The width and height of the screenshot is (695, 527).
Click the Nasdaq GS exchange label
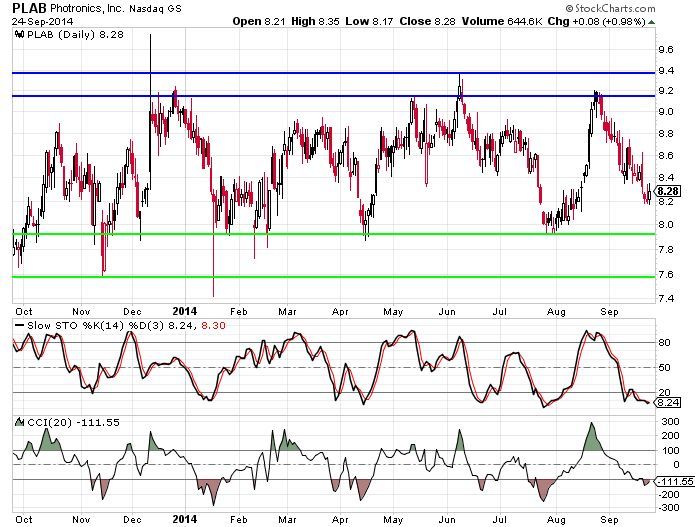pyautogui.click(x=155, y=9)
